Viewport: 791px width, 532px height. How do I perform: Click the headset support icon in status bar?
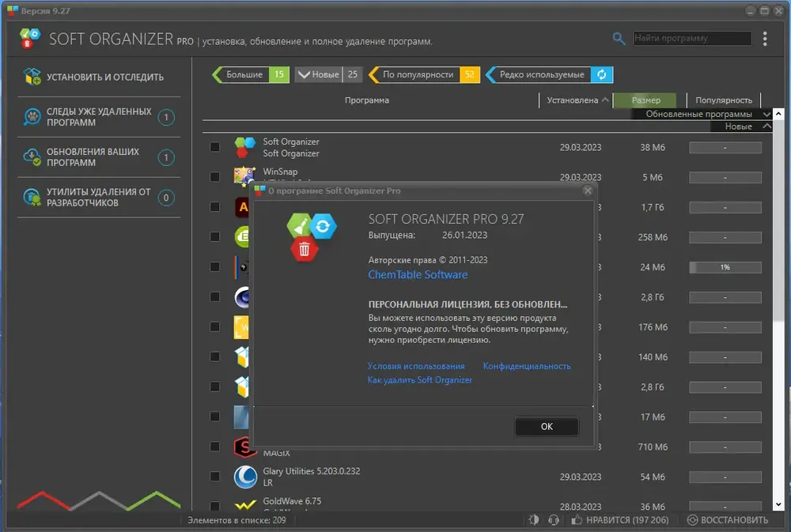tap(554, 520)
